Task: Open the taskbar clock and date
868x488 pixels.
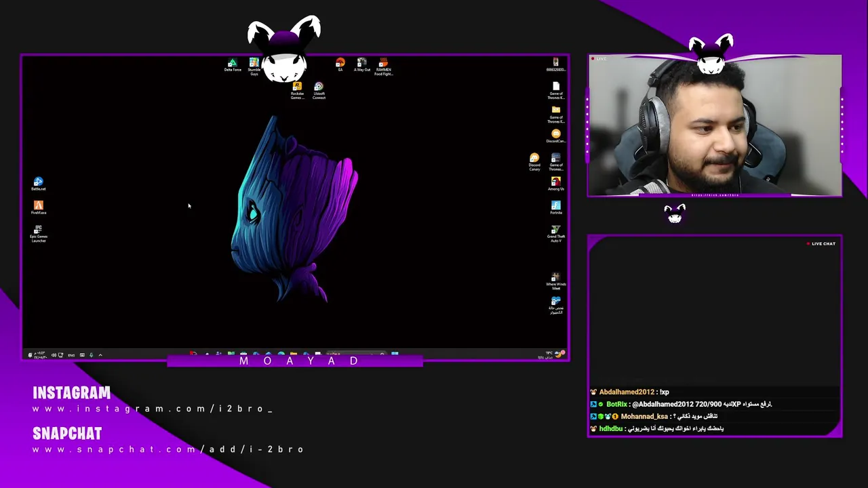Action: coord(40,355)
